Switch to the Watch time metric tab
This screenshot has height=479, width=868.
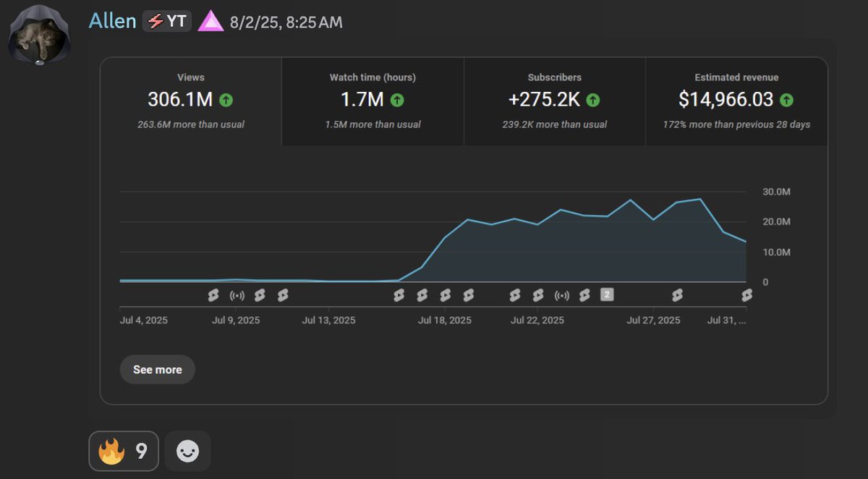pyautogui.click(x=373, y=100)
